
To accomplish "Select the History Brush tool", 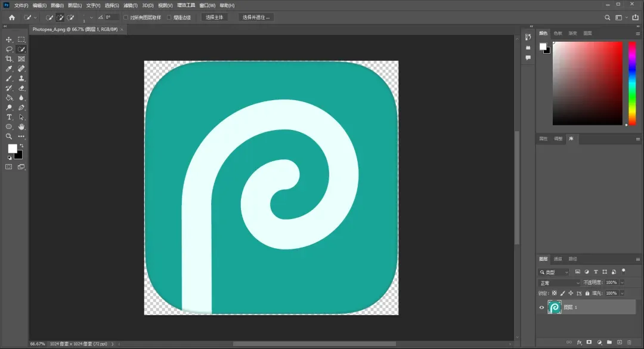I will (x=8, y=88).
